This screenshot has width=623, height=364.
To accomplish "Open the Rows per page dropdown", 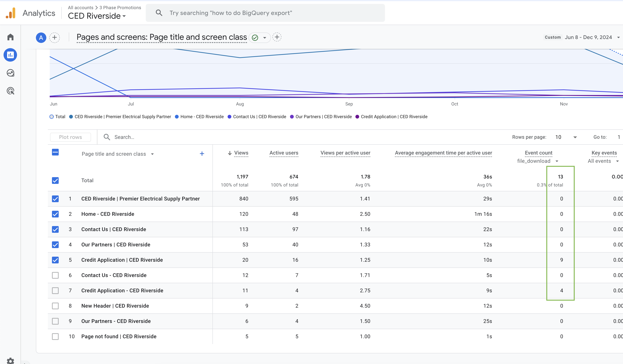I will point(566,137).
